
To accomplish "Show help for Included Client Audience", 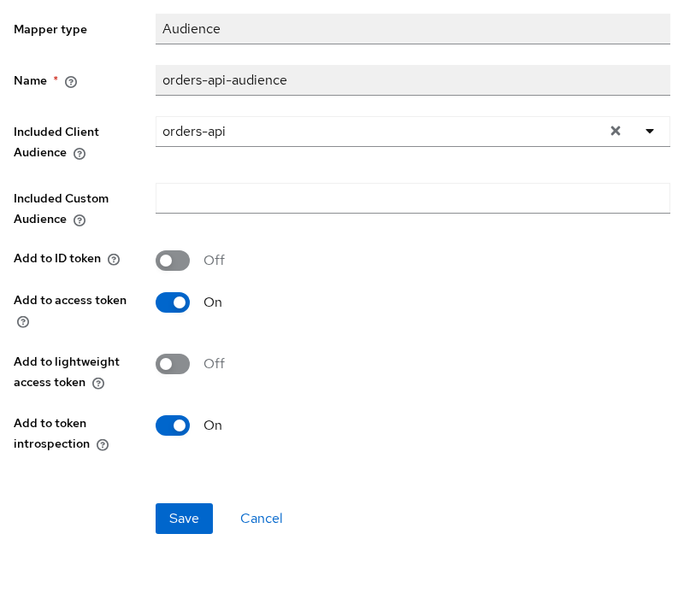I will (80, 154).
